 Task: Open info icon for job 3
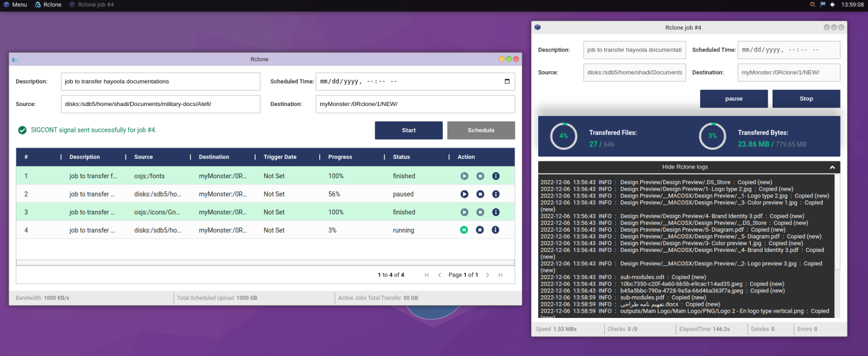(495, 212)
